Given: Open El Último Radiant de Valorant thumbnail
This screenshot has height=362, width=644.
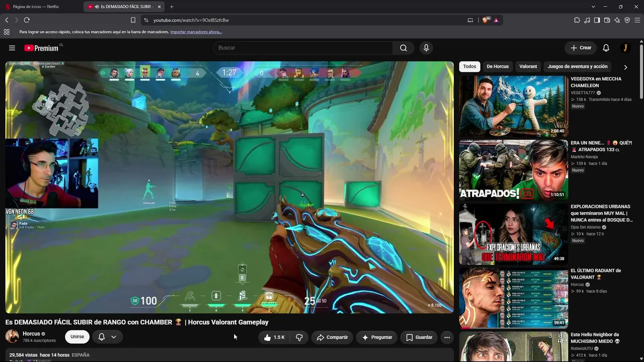Looking at the screenshot, I should coord(513,298).
